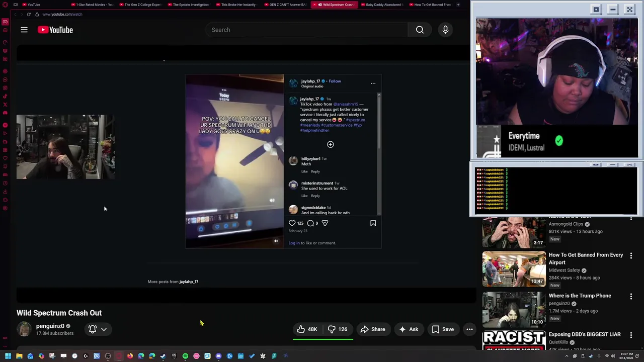Click the 'Wild Spectrum Crash Out' video title

point(59,313)
